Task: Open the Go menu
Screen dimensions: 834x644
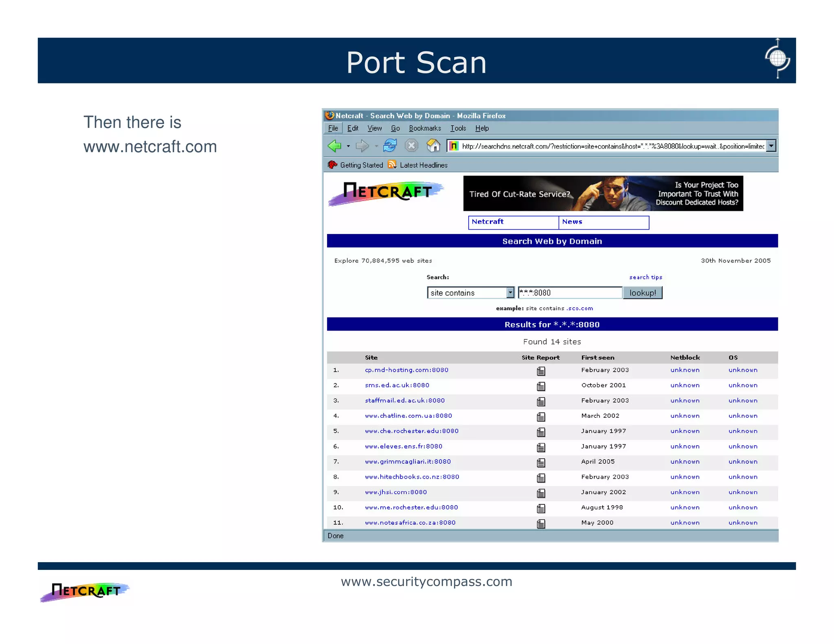Action: click(x=395, y=128)
